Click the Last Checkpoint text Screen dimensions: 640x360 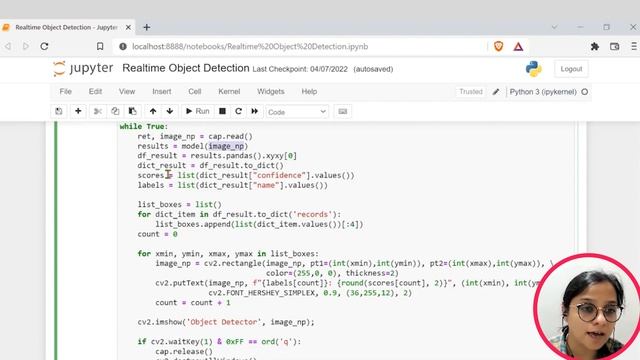click(x=300, y=69)
